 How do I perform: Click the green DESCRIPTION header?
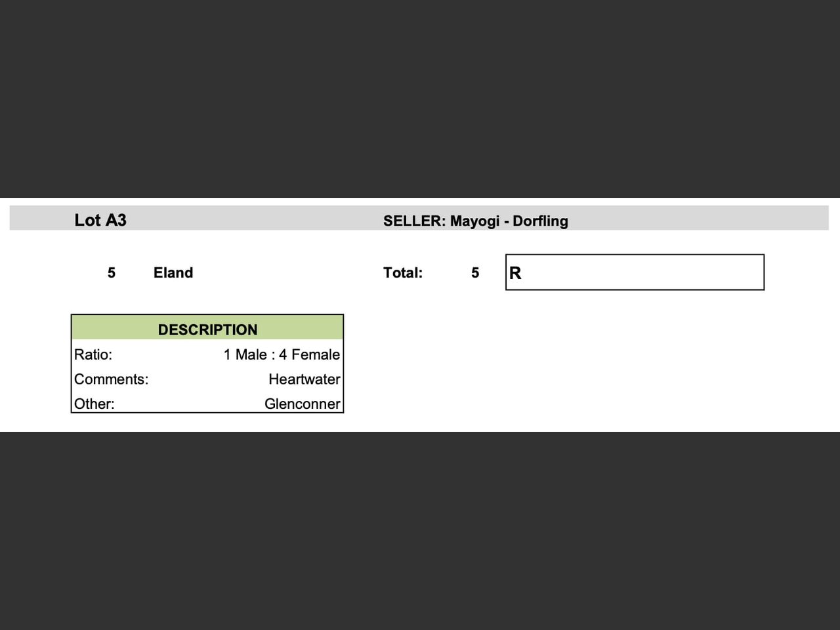pyautogui.click(x=207, y=329)
